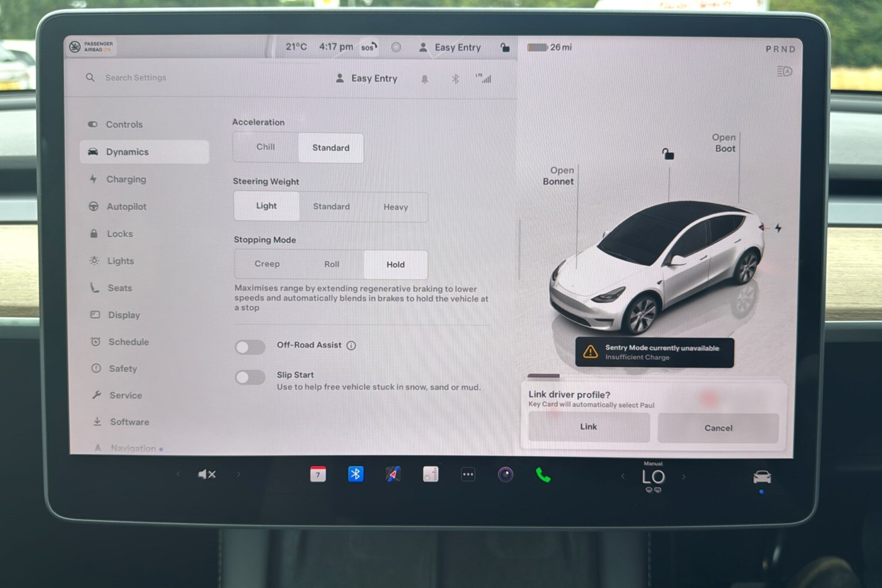Image resolution: width=882 pixels, height=588 pixels.
Task: Open the Autopilot settings section
Action: tap(118, 206)
